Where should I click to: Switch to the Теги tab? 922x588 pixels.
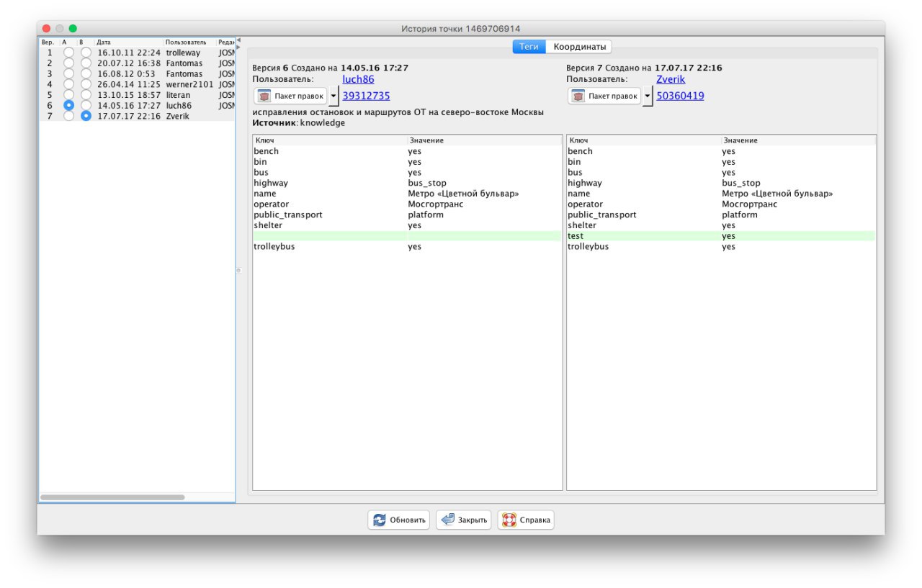529,47
